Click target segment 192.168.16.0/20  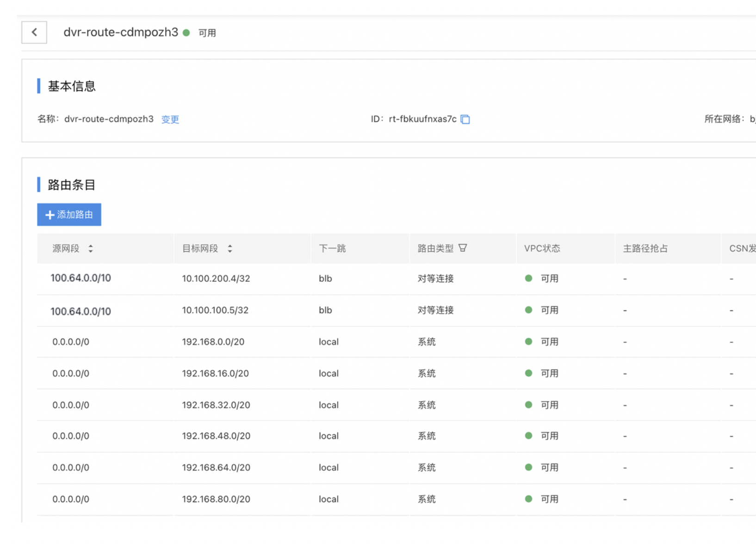point(215,373)
